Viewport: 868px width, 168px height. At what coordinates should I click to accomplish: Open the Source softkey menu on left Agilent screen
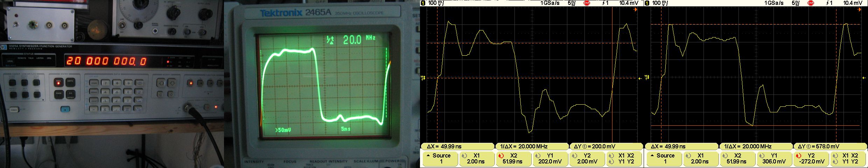[441, 159]
